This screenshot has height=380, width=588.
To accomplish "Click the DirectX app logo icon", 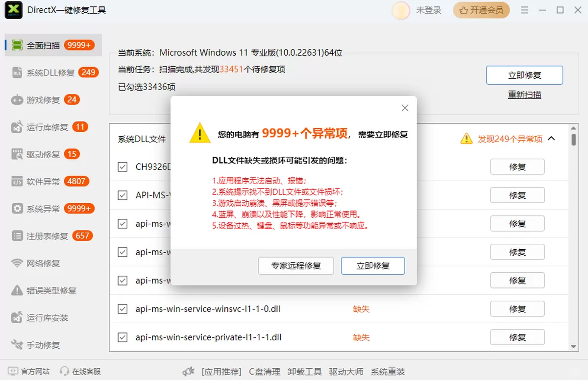I will (x=13, y=10).
